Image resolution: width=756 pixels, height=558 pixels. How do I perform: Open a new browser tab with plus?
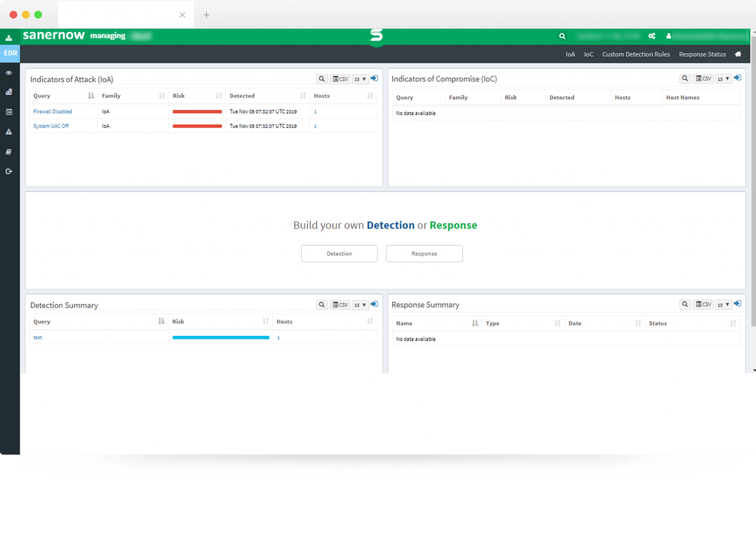point(206,15)
